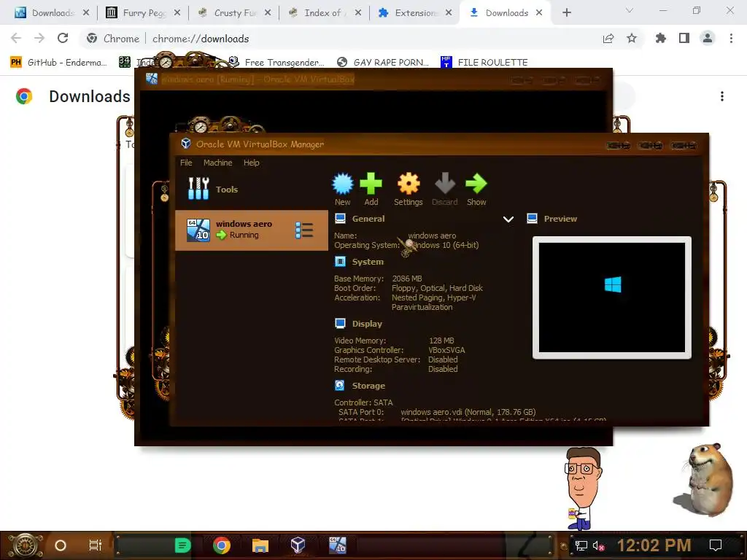Click the 12:02 PM taskbar clock

pos(654,545)
